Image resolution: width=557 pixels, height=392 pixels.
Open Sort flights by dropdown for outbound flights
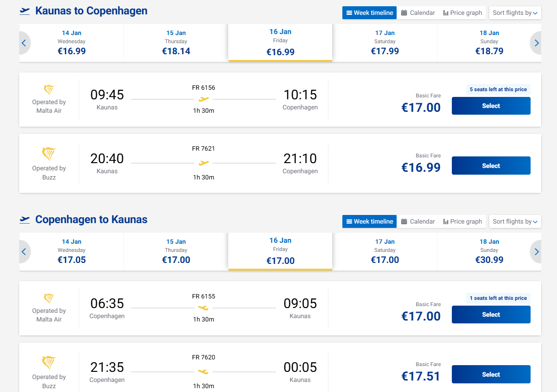(515, 13)
